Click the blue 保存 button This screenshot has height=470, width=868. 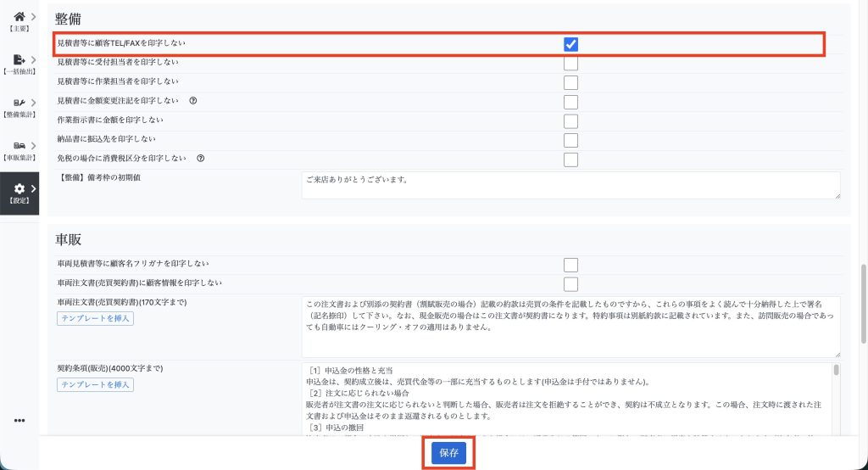click(x=448, y=454)
